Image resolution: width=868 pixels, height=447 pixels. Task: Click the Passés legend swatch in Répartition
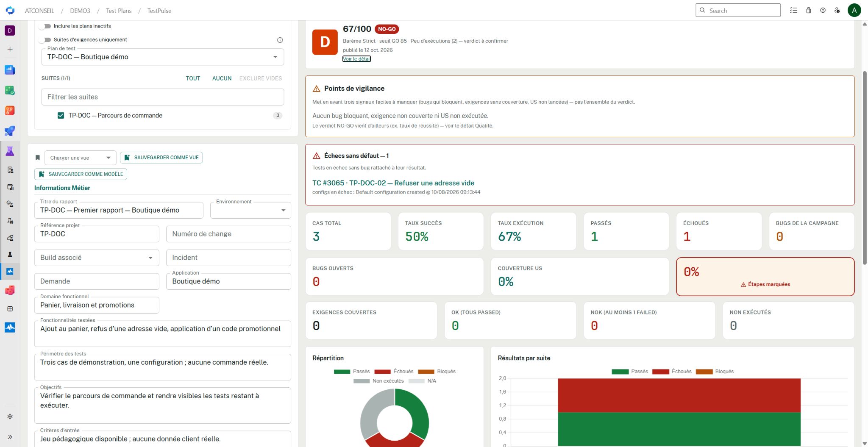tap(342, 372)
